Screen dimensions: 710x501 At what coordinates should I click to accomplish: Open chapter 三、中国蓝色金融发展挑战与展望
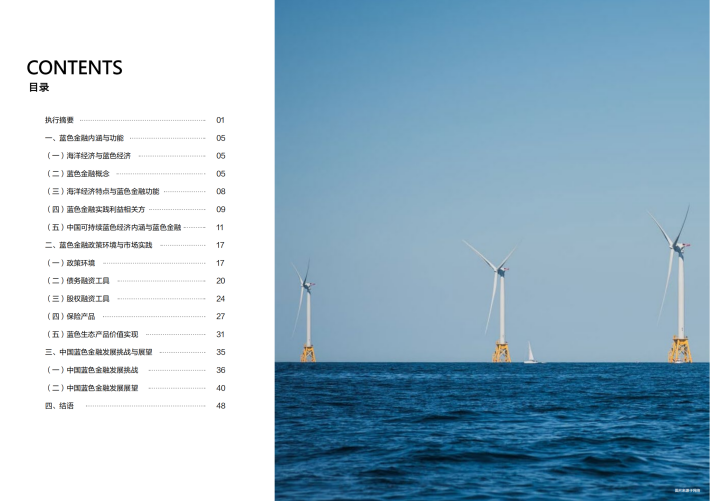click(x=99, y=352)
